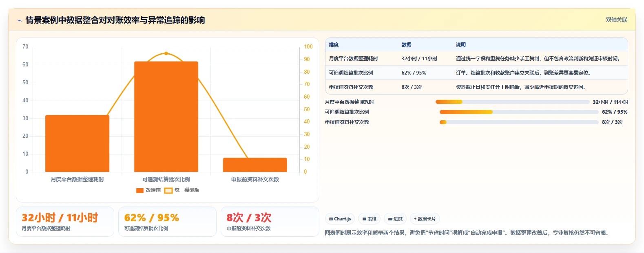Image resolution: width=644 pixels, height=253 pixels.
Task: Click the 维度 column header
Action: (334, 45)
